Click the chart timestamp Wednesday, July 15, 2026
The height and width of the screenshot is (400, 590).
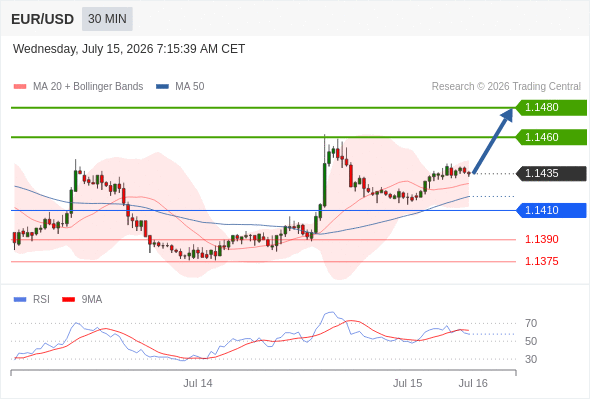point(129,49)
